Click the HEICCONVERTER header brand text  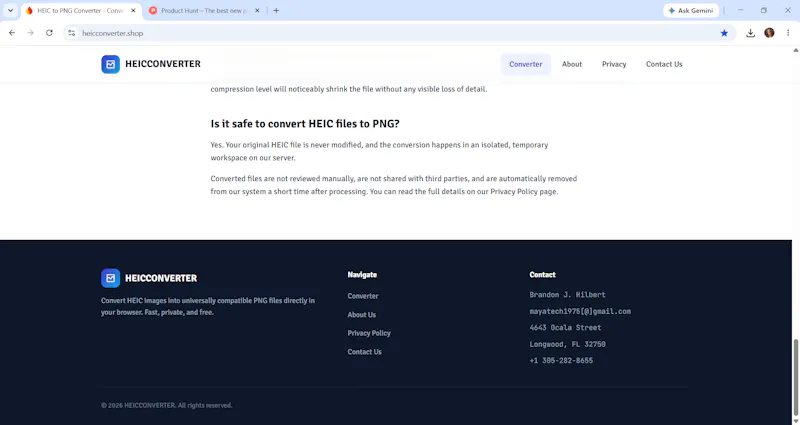[163, 64]
